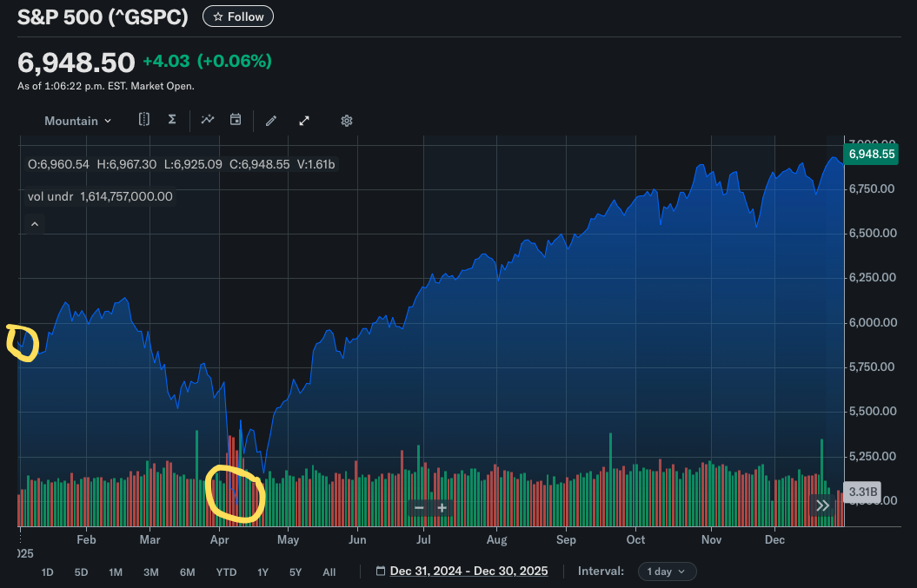The image size is (917, 588).
Task: Select the 6M range
Action: pyautogui.click(x=187, y=572)
